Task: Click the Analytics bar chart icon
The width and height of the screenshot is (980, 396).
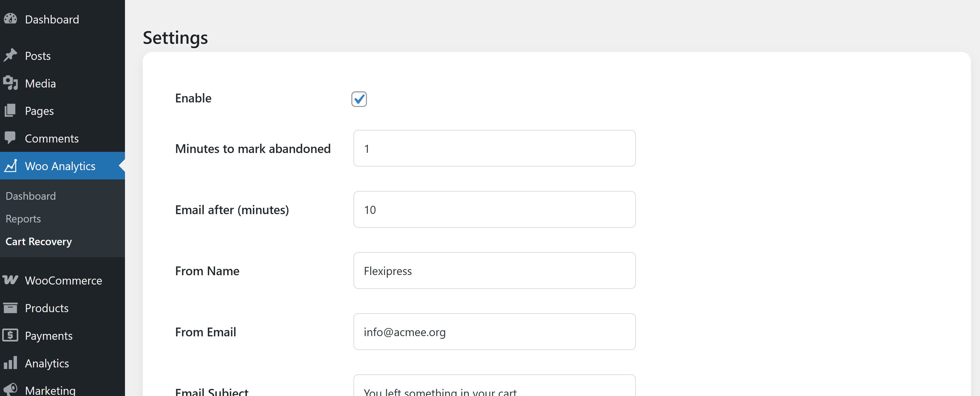Action: point(11,363)
